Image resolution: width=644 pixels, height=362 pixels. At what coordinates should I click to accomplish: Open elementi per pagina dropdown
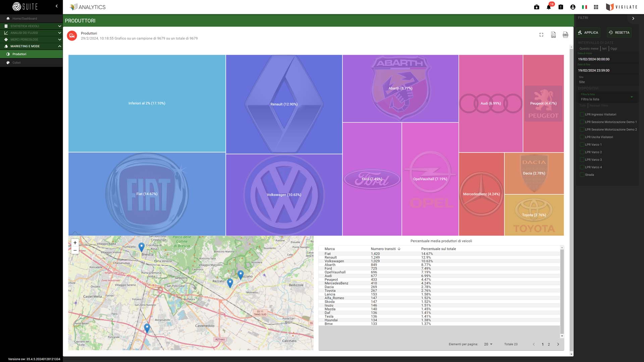pyautogui.click(x=488, y=344)
